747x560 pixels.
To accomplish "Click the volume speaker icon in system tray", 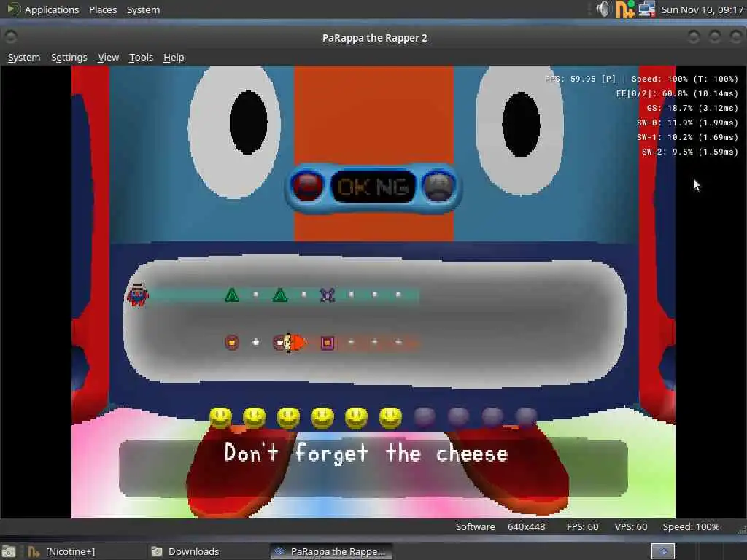I will pyautogui.click(x=603, y=9).
